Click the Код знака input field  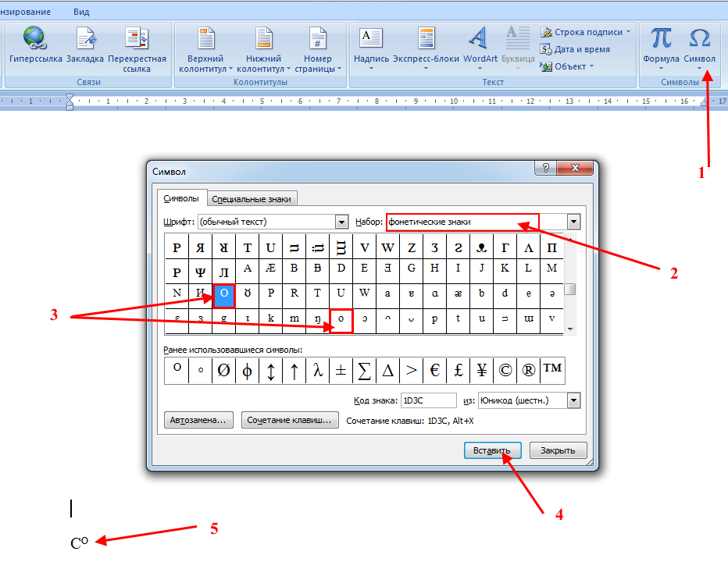pos(429,400)
